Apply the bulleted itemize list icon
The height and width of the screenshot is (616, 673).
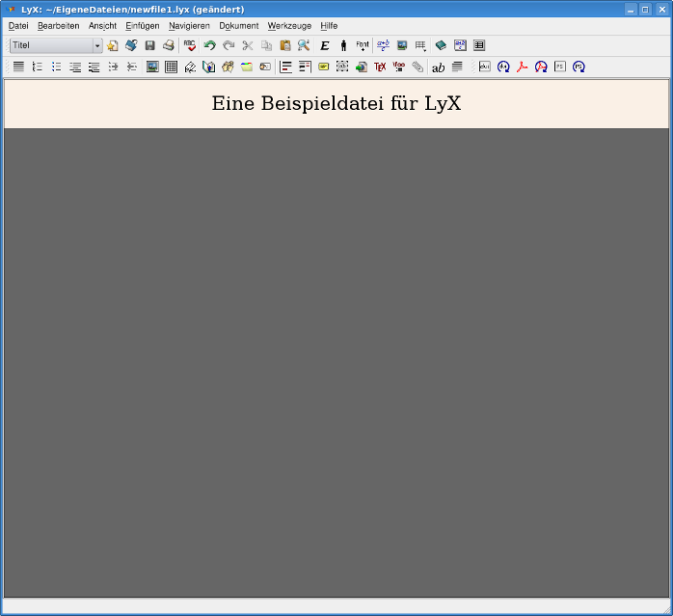[x=56, y=67]
